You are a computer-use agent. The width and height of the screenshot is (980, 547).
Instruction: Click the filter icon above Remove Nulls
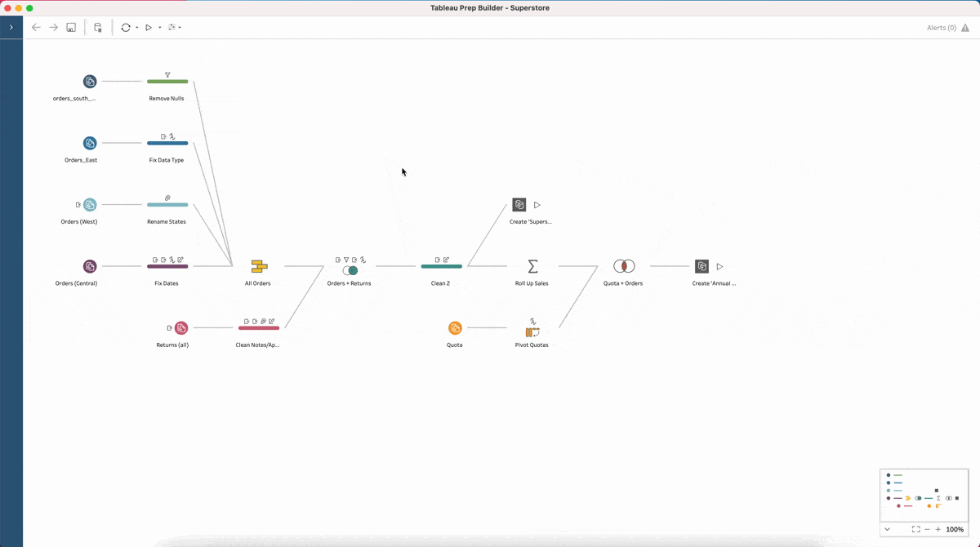pyautogui.click(x=167, y=75)
